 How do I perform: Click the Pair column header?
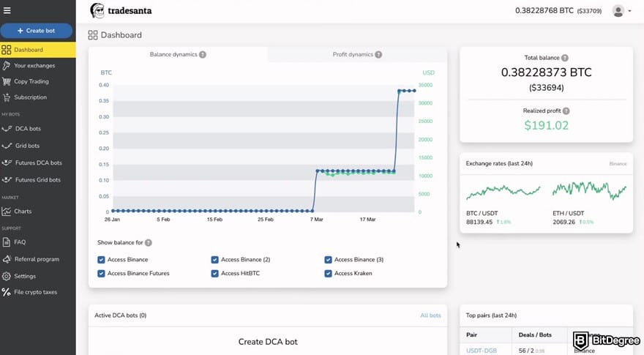click(x=471, y=335)
